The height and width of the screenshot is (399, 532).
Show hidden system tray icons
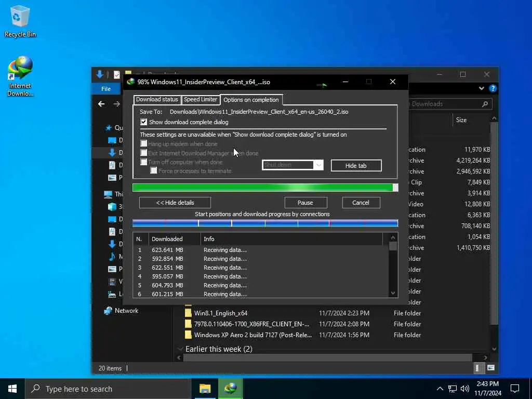440,389
